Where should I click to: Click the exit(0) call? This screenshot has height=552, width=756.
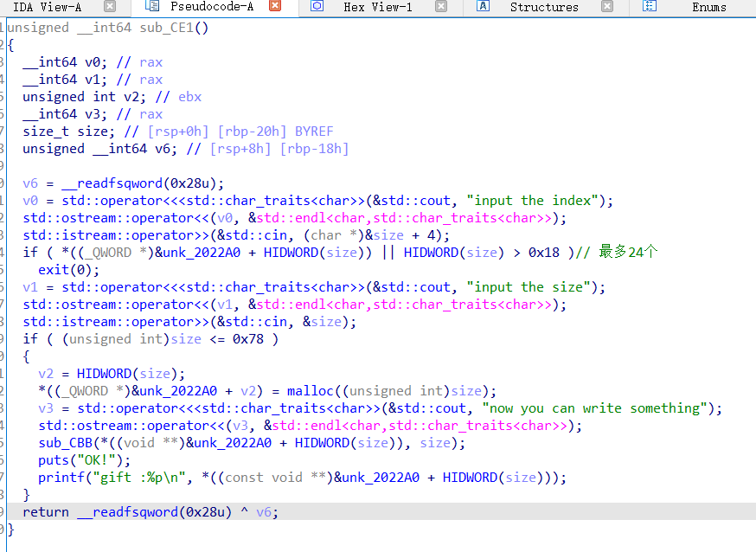tap(56, 270)
